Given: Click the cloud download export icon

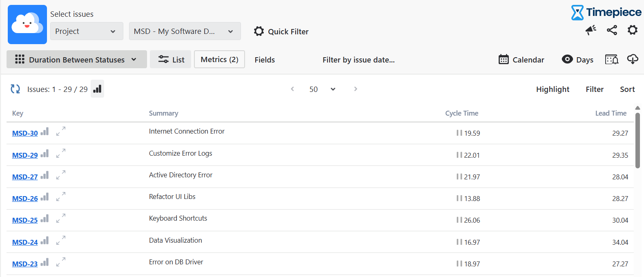Looking at the screenshot, I should point(633,59).
